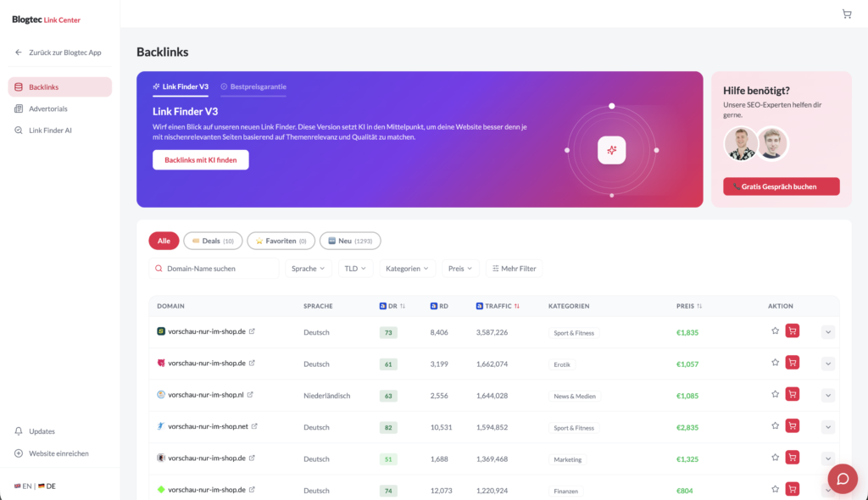Open external link for vorschau-nur-im-shop.net
Image resolution: width=868 pixels, height=500 pixels.
tap(254, 425)
